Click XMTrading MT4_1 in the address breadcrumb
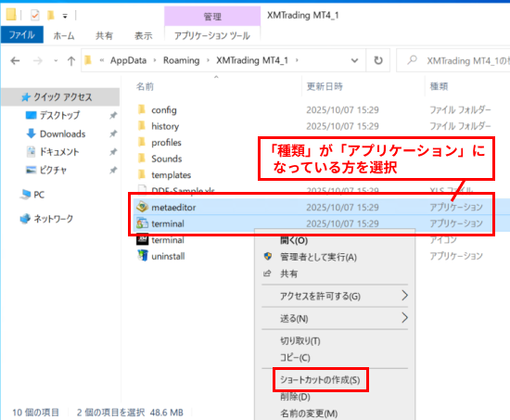 click(252, 60)
